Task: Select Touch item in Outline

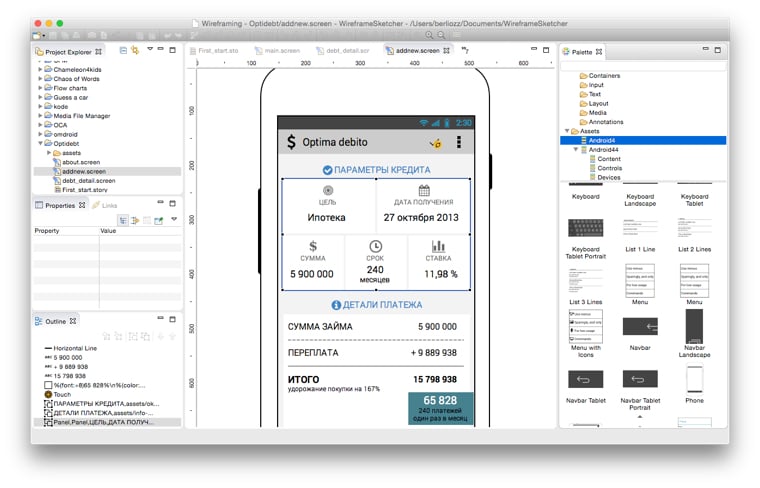Action: (62, 394)
